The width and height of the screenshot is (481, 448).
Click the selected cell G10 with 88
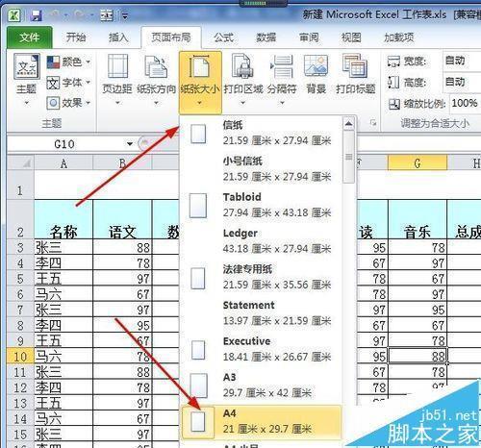[x=418, y=357]
